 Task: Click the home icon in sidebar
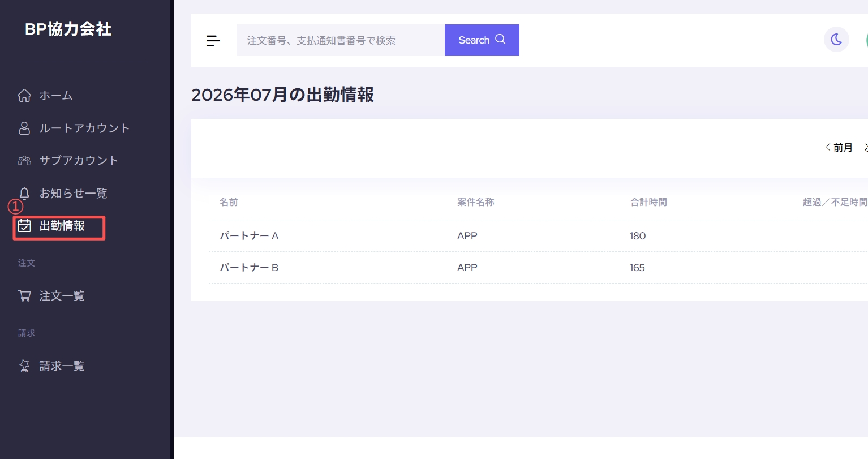click(x=24, y=96)
